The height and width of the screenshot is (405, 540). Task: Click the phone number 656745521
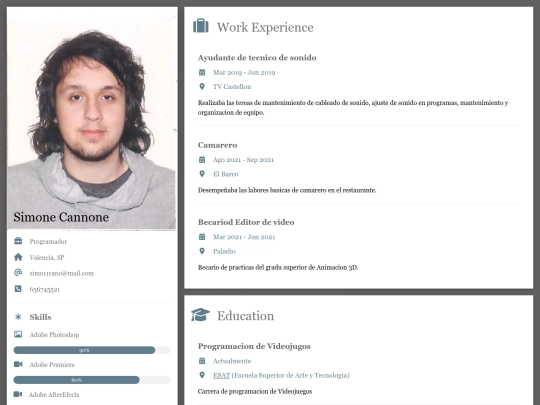click(x=45, y=289)
